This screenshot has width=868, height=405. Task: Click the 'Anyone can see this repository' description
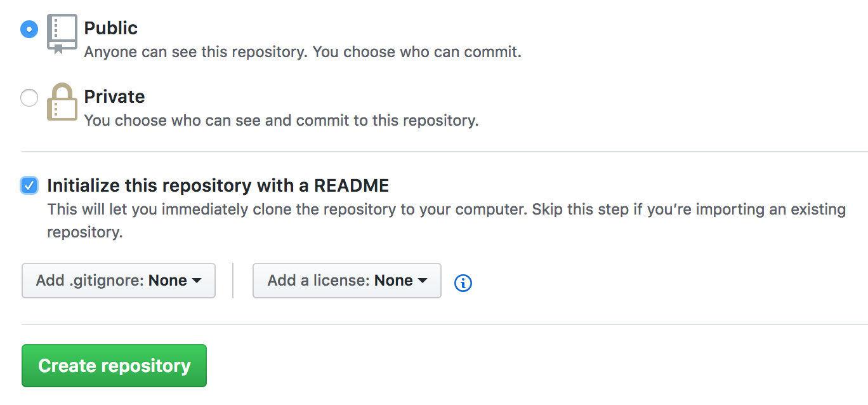pos(303,52)
